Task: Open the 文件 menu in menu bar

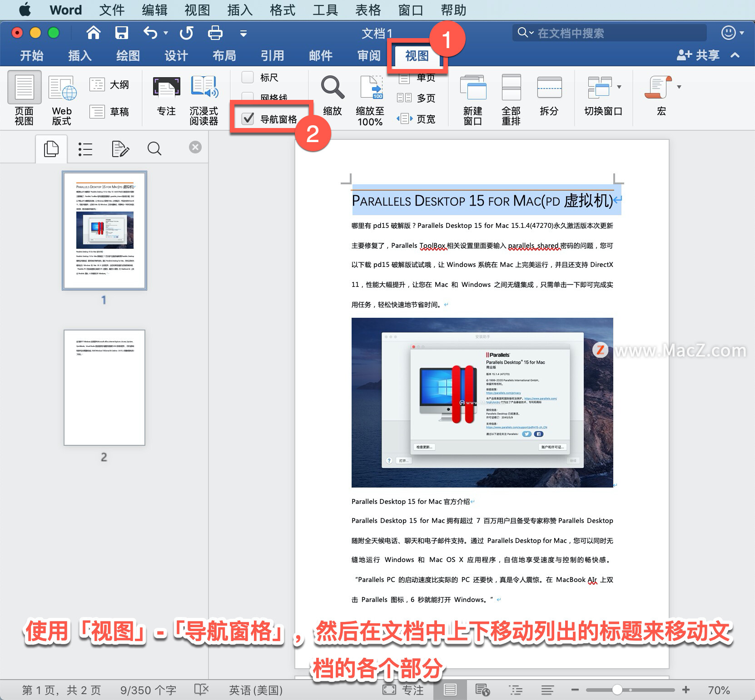Action: (x=112, y=10)
